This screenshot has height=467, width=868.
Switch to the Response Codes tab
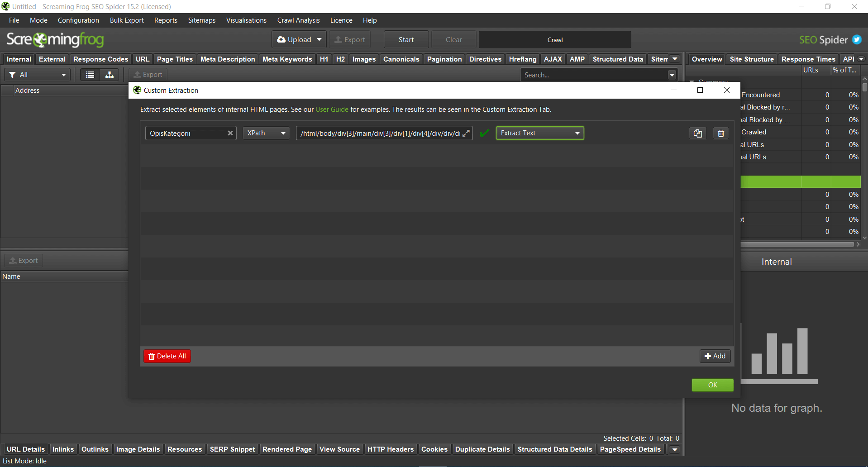tap(100, 59)
